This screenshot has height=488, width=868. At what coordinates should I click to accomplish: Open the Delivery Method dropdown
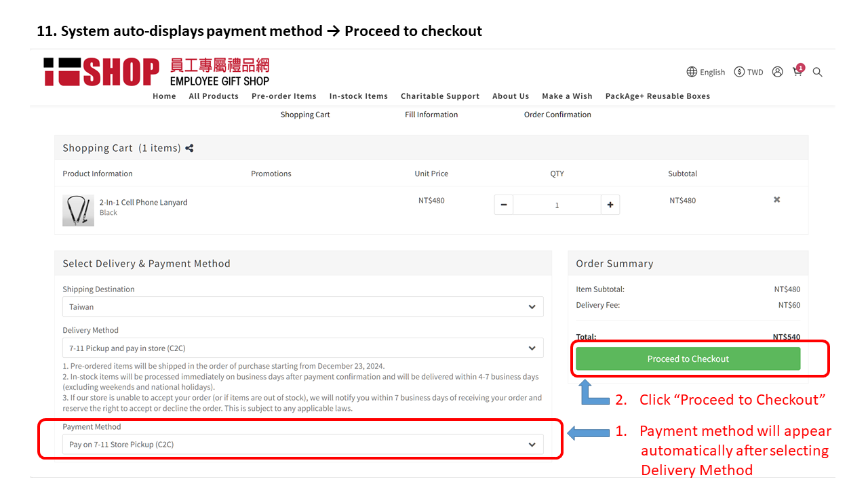click(x=303, y=348)
